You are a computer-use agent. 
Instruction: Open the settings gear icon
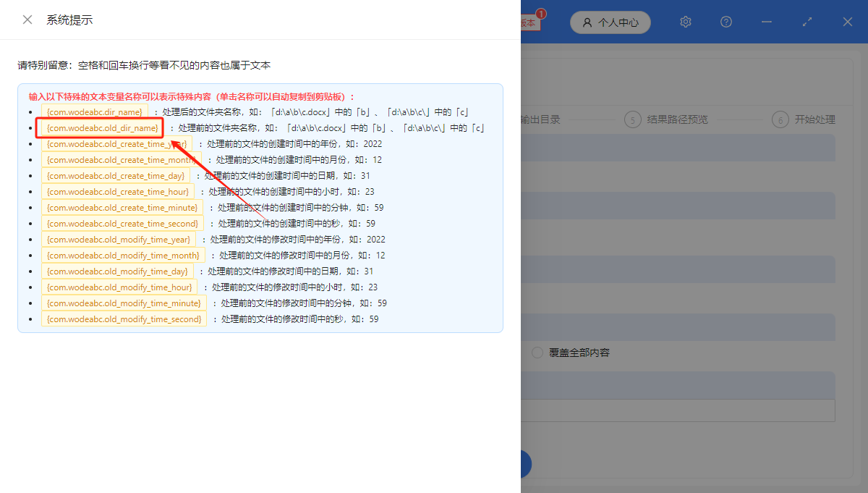click(x=685, y=22)
